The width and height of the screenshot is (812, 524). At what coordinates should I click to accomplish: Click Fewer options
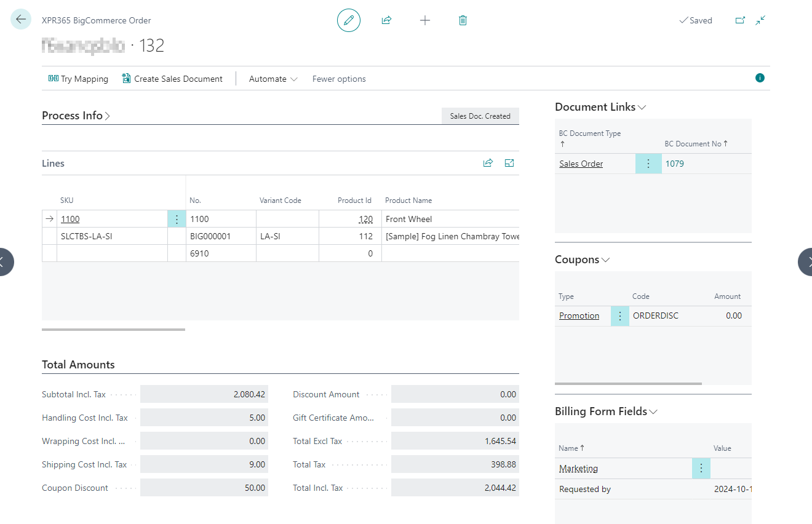339,79
